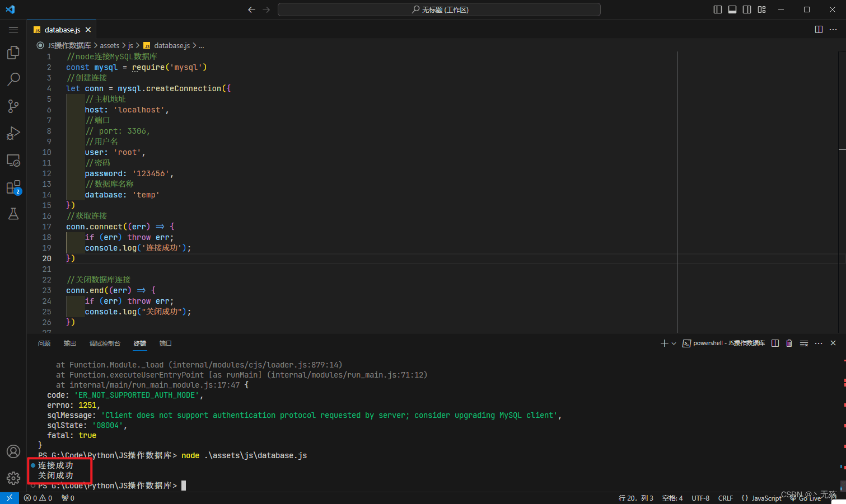Open Remote Explorer icon
This screenshot has width=846, height=504.
click(13, 161)
